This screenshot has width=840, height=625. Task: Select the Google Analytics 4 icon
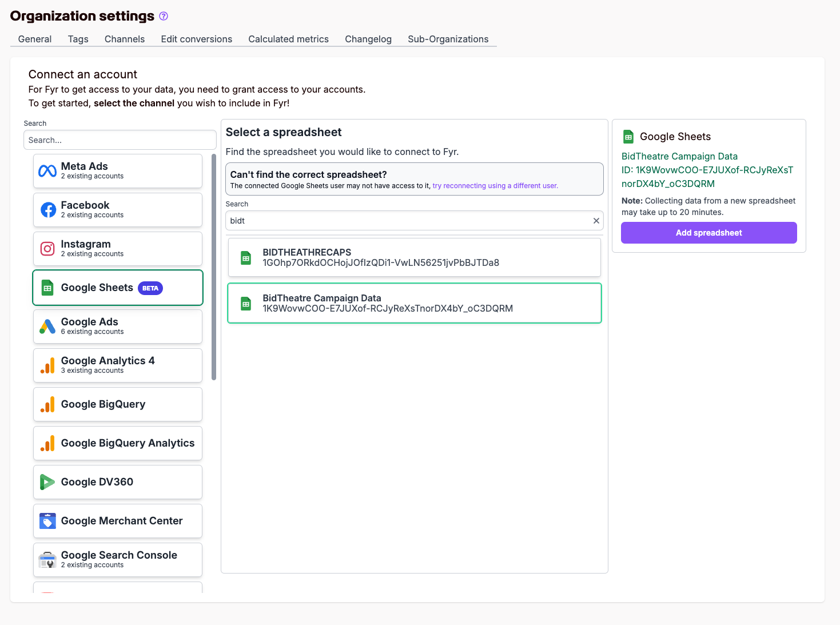tap(47, 365)
